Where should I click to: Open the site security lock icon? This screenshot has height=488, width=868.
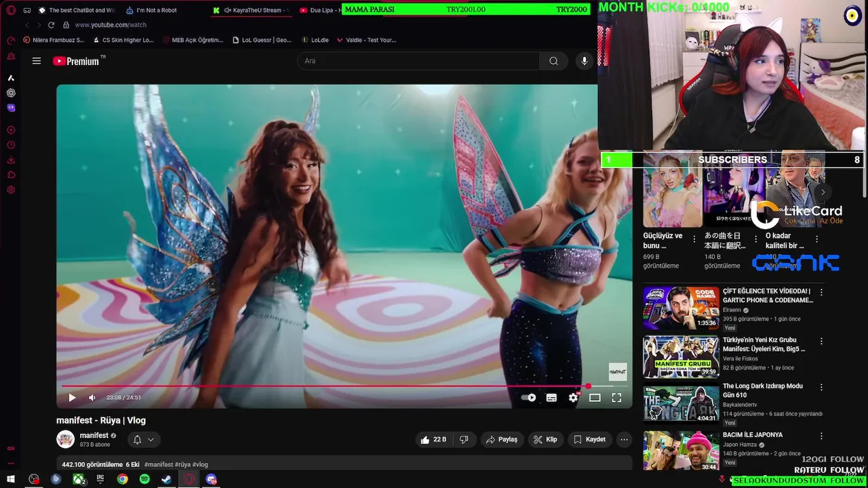[x=66, y=25]
